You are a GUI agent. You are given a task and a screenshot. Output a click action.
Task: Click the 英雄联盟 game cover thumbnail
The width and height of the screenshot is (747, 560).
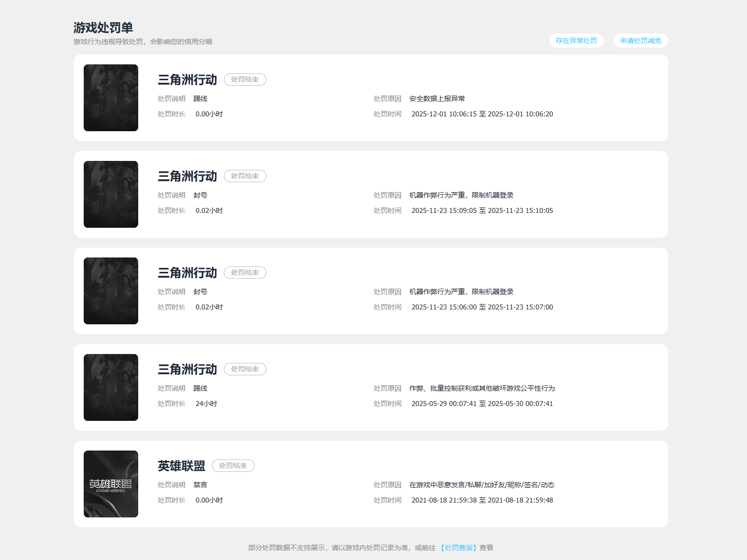click(x=111, y=484)
